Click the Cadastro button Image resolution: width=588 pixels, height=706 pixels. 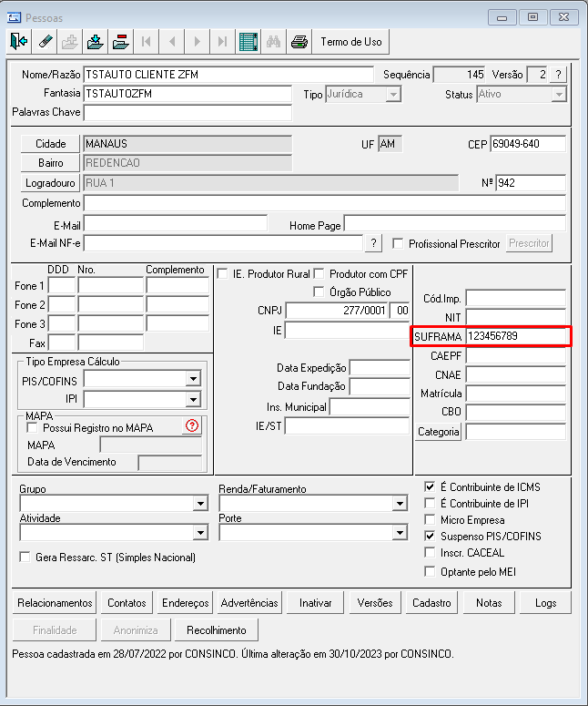(x=431, y=602)
